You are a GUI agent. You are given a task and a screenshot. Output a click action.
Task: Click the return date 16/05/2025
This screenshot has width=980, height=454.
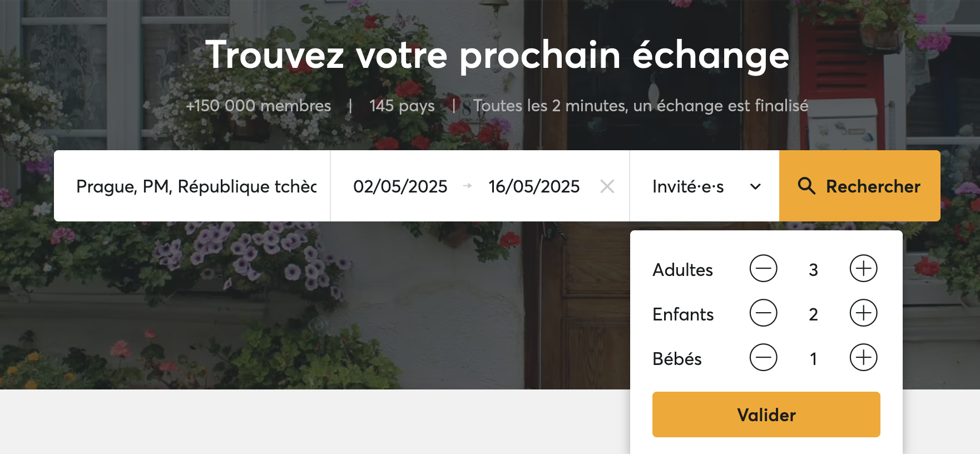tap(533, 186)
